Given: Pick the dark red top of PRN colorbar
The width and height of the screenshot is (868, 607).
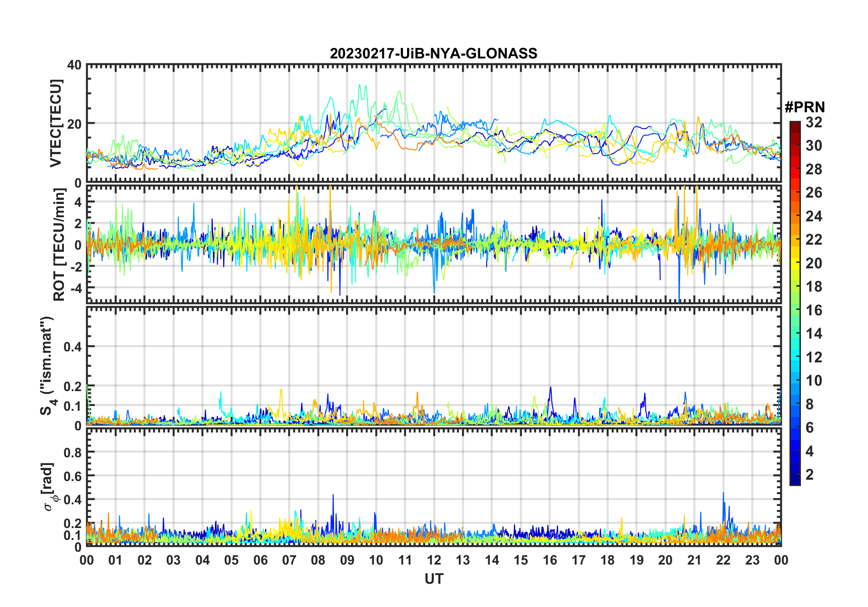Looking at the screenshot, I should point(795,127).
